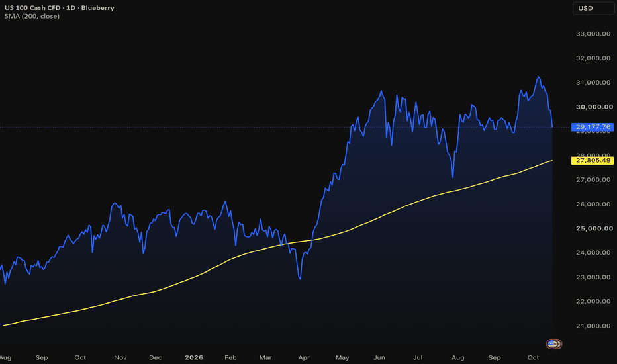
Task: Click the US 100 Cash CFD chart title
Action: (x=60, y=7)
